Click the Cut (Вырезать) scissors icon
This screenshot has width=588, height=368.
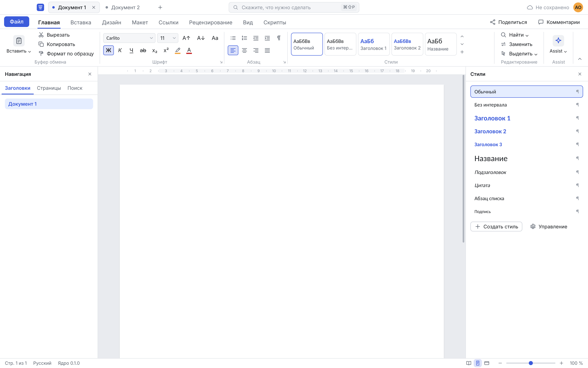click(41, 35)
